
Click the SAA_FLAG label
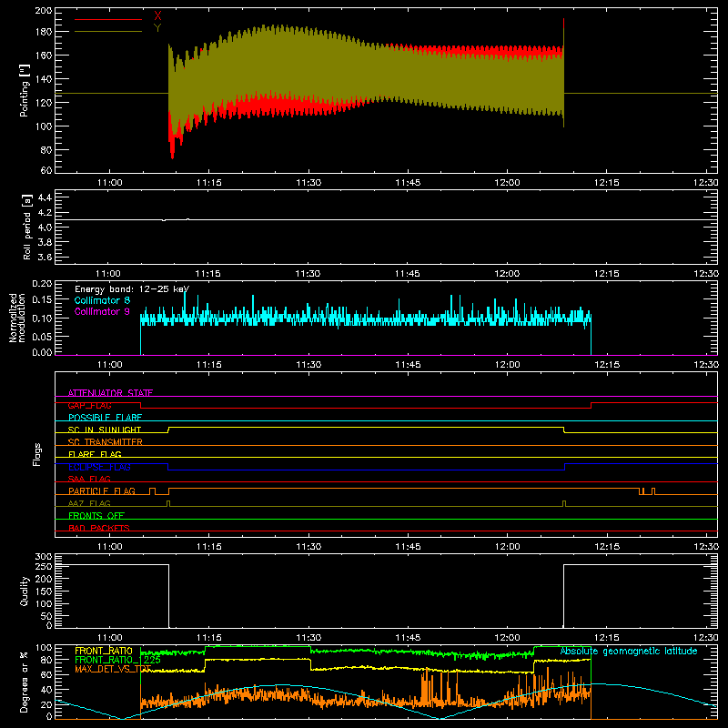(89, 479)
